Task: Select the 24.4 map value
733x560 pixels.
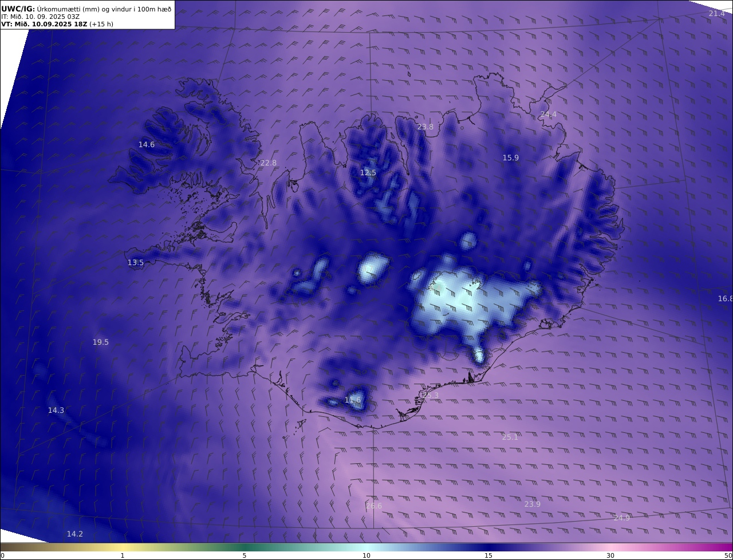Action: click(x=548, y=115)
